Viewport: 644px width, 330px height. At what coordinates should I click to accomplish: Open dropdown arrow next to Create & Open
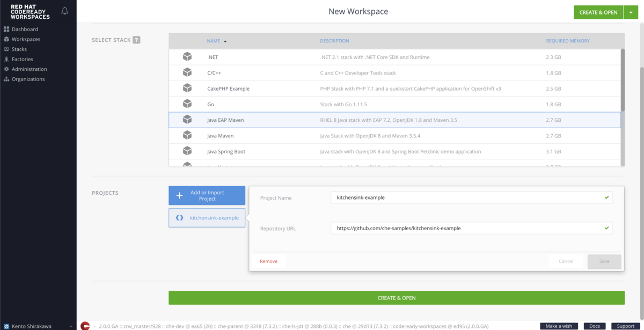tap(631, 12)
